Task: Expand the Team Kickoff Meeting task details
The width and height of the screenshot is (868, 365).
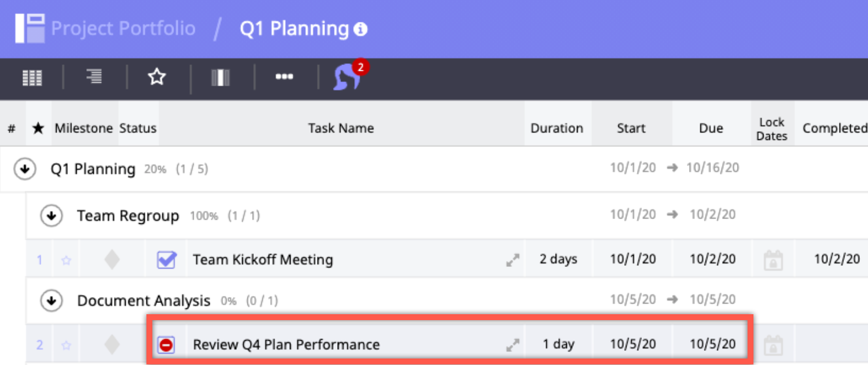Action: pos(513,260)
